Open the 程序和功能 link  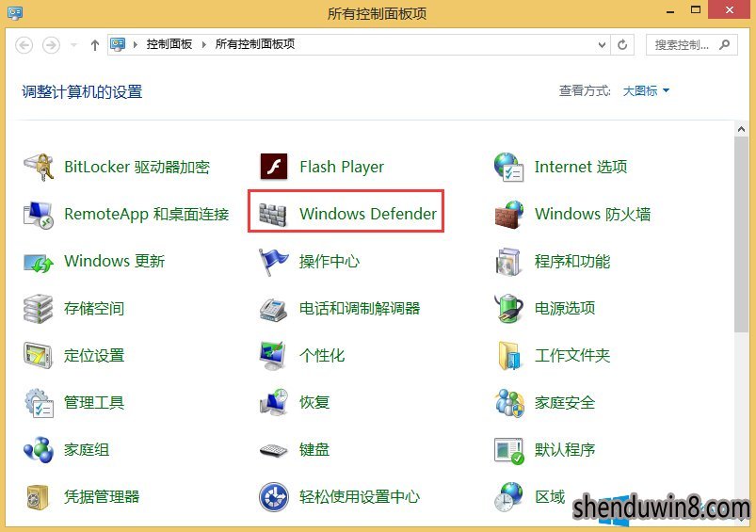tap(571, 261)
